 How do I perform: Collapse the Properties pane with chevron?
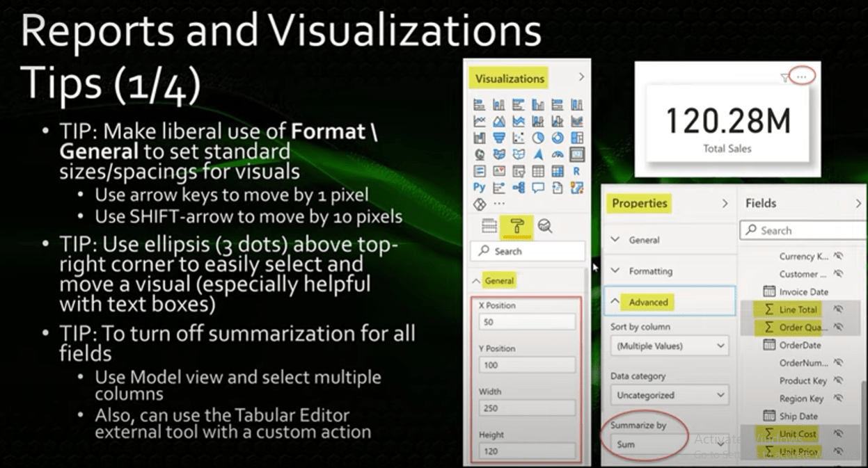point(725,203)
